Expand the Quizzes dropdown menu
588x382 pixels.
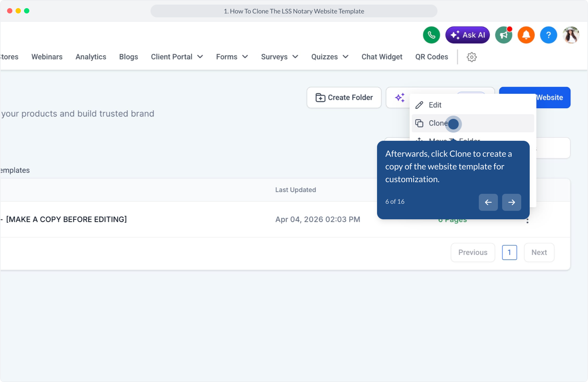(x=330, y=57)
